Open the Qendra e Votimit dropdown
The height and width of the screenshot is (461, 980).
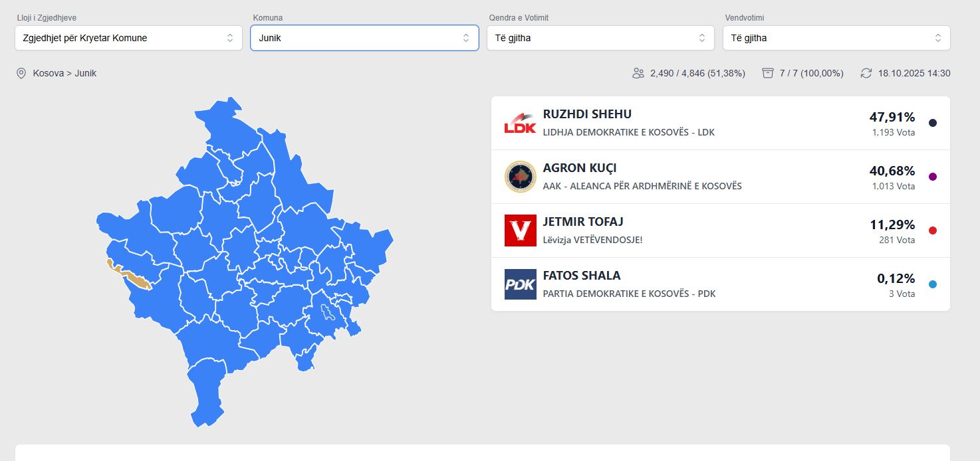pos(600,38)
